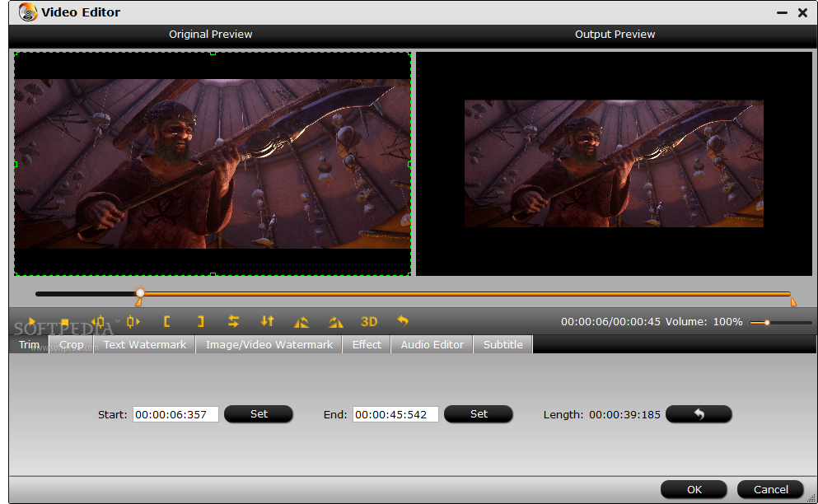This screenshot has width=818, height=504.
Task: Click the time readout 00:00:06/00:00:45
Action: tap(610, 322)
